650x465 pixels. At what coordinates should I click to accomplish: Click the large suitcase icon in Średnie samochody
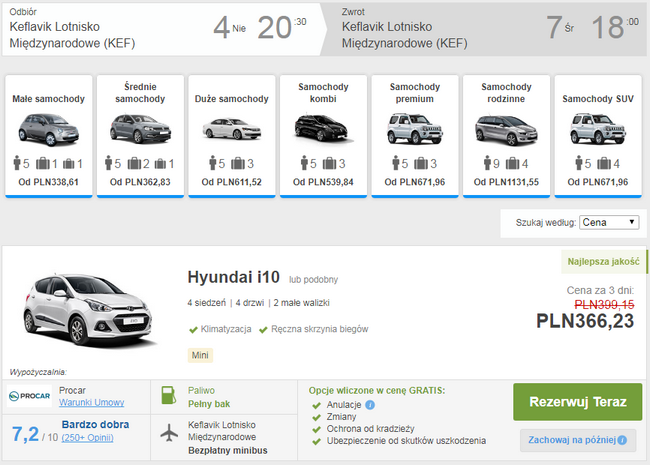click(x=134, y=164)
